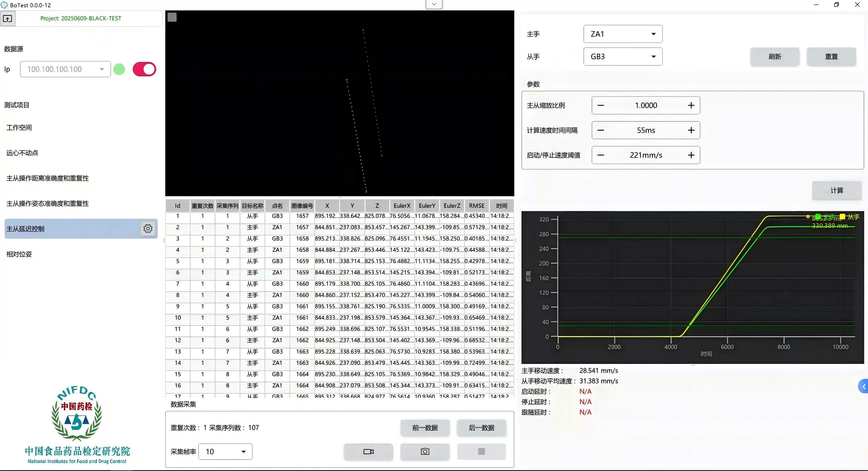868x471 pixels.
Task: Open settings gear for 主从延迟控制
Action: click(x=148, y=229)
